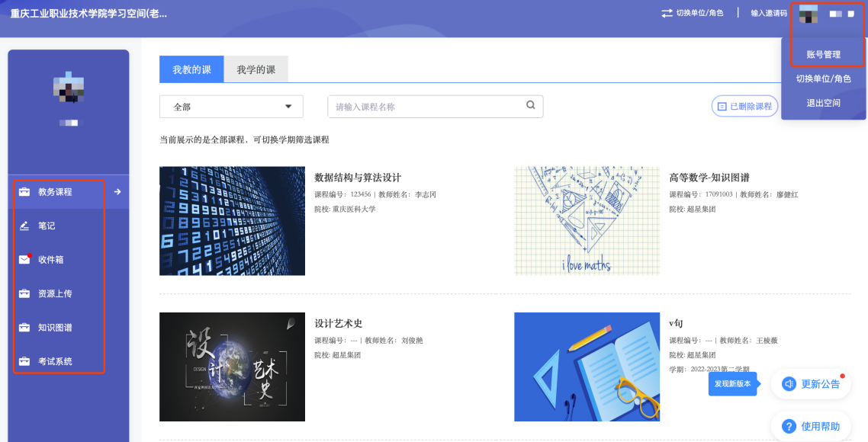
Task: Click the 已删除课程 button
Action: pos(744,106)
